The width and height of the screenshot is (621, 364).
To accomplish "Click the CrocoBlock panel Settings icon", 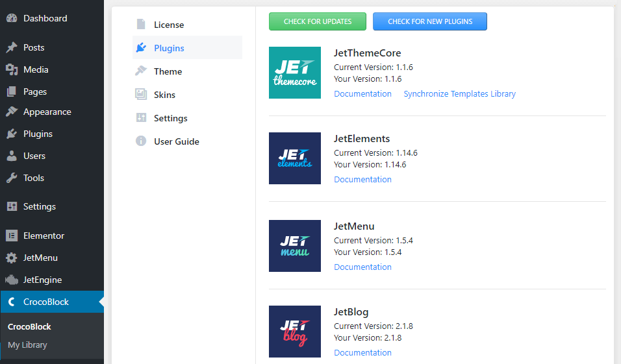I will click(x=141, y=118).
